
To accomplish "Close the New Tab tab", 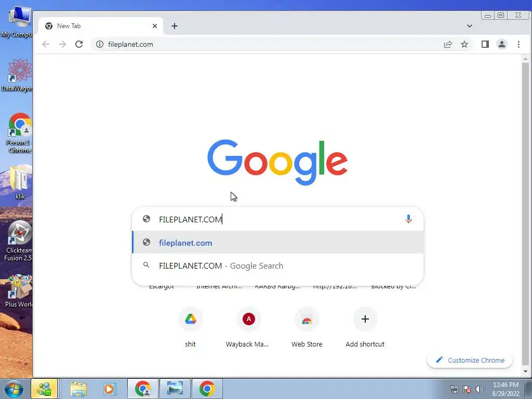I will (155, 26).
